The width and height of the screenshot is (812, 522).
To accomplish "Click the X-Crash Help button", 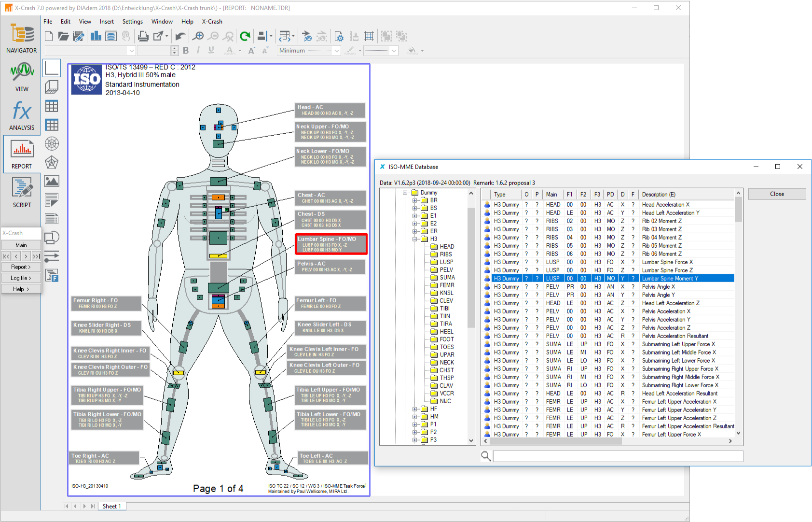I will 21,289.
